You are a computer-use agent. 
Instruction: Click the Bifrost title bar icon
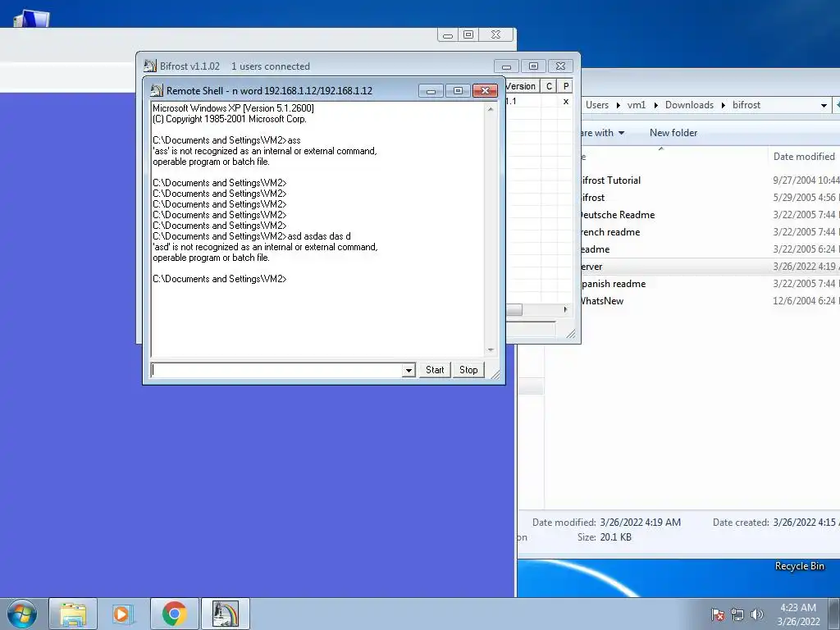coord(150,66)
